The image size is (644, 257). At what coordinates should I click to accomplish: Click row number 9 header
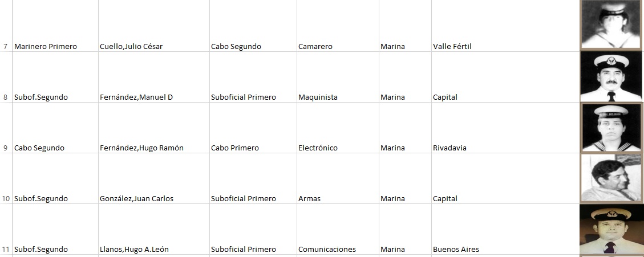point(5,148)
